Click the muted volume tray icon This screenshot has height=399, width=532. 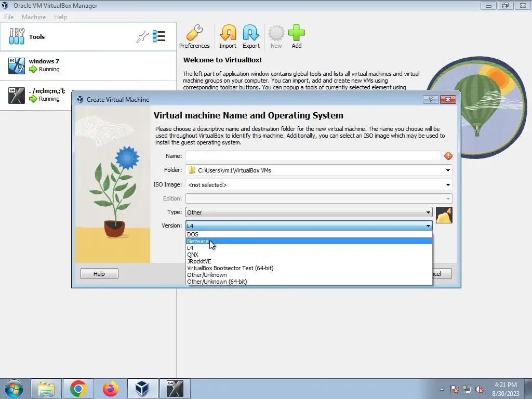click(x=480, y=389)
